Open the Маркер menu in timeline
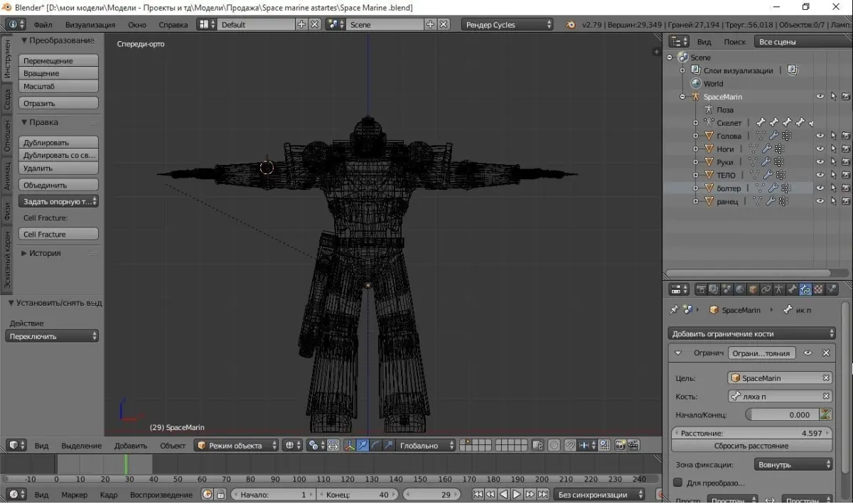Screen dimensions: 853x504 click(75, 494)
